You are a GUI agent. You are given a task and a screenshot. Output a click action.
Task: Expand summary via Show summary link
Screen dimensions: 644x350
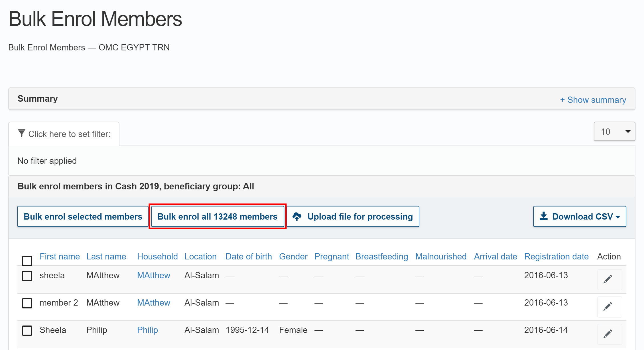pyautogui.click(x=593, y=100)
